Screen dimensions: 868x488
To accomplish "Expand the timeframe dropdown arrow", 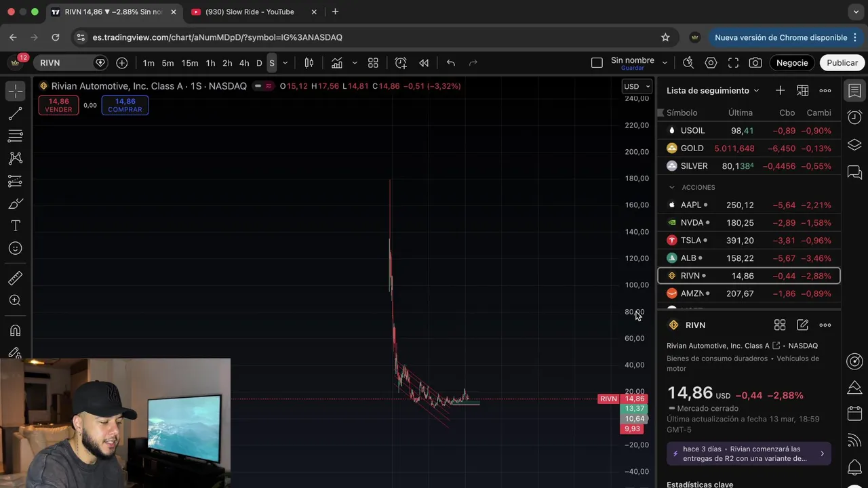I will click(285, 63).
